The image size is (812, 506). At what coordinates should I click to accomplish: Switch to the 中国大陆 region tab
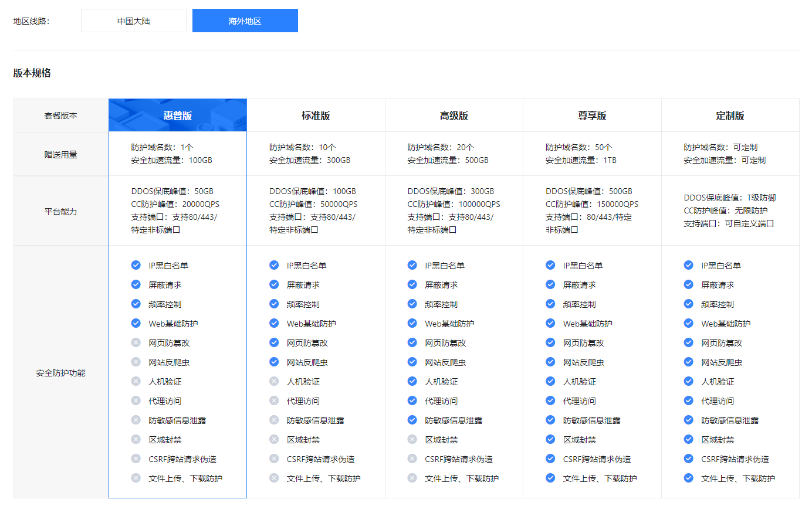[x=133, y=21]
